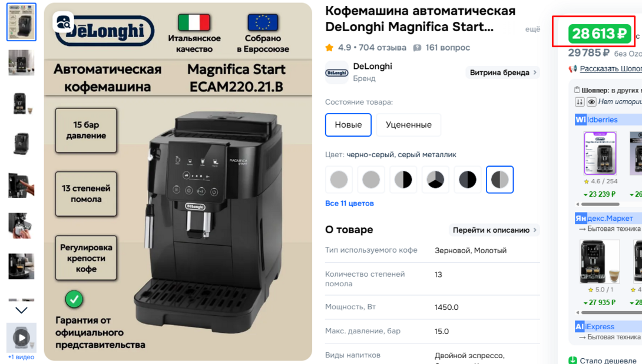
Task: Click the star rating 4.9 icon
Action: coord(329,48)
